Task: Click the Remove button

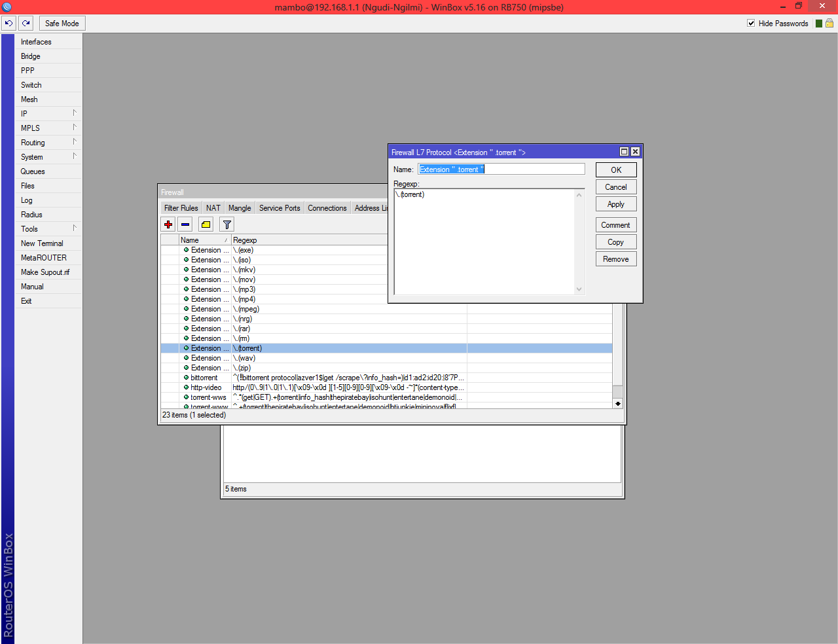Action: click(615, 259)
